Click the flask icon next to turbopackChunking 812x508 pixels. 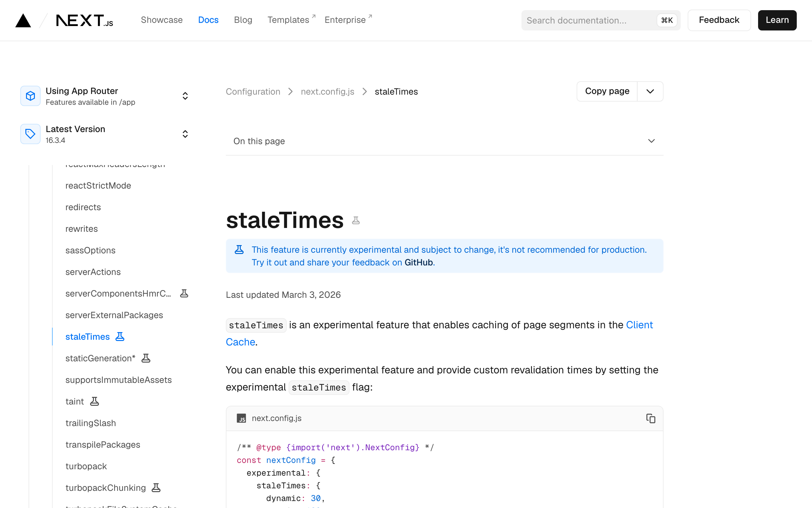(x=156, y=488)
